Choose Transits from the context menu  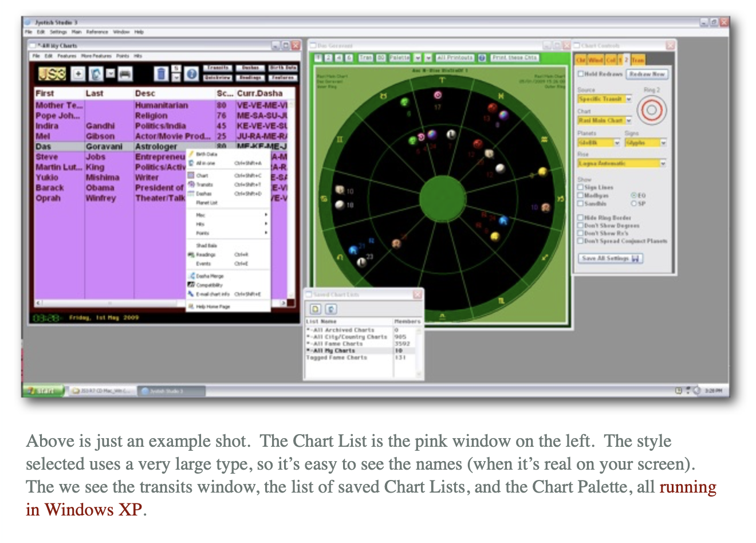(x=205, y=184)
